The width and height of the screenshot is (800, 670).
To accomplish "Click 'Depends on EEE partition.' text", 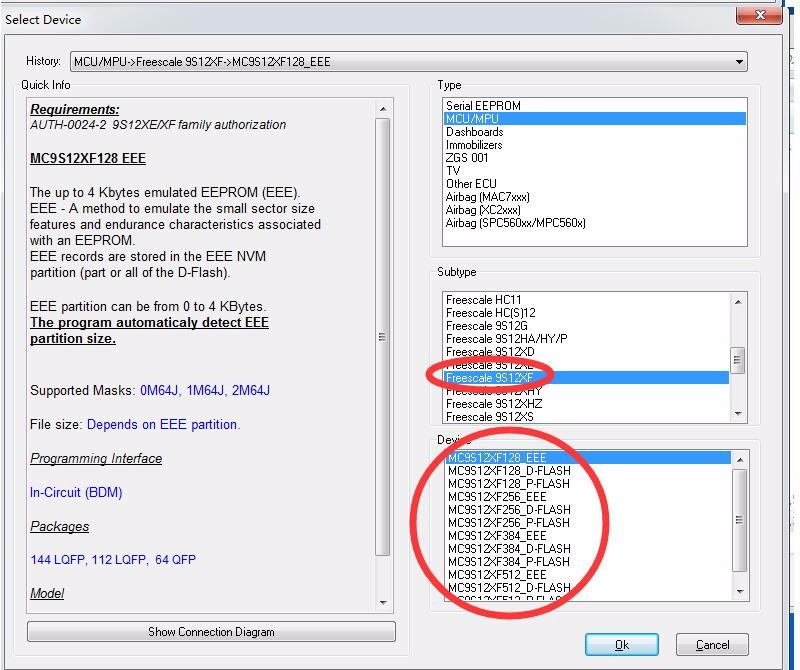I will click(x=163, y=425).
